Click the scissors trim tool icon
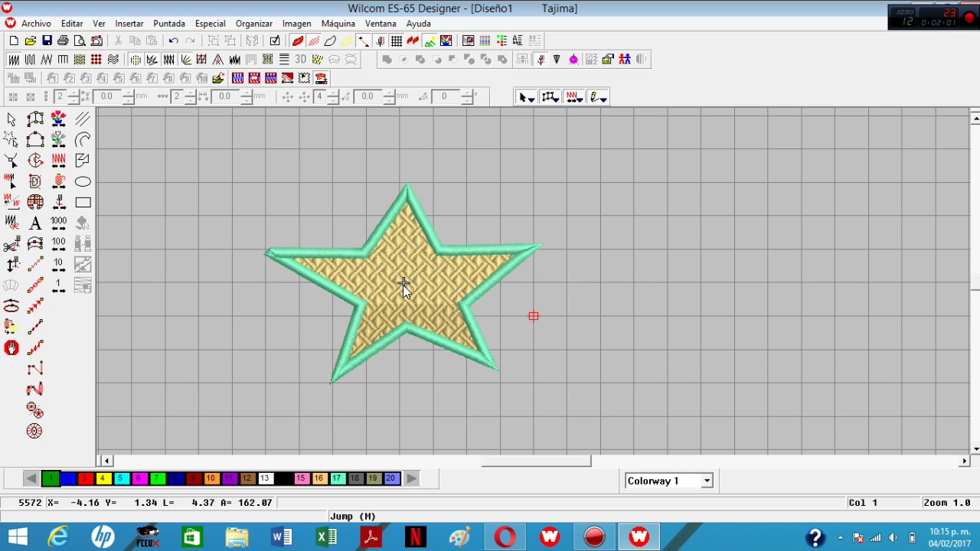 coord(11,244)
